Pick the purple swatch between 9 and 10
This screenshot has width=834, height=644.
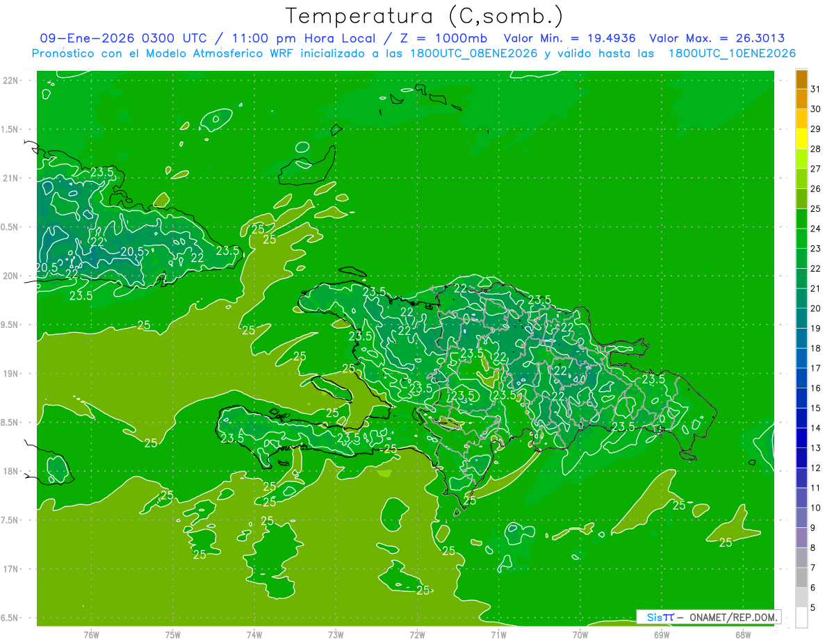(x=801, y=518)
